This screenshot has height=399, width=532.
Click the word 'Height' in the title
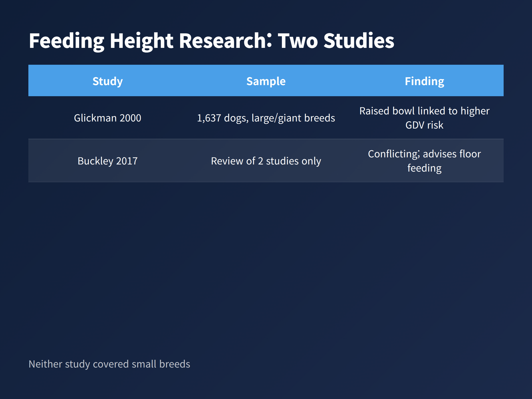(142, 41)
